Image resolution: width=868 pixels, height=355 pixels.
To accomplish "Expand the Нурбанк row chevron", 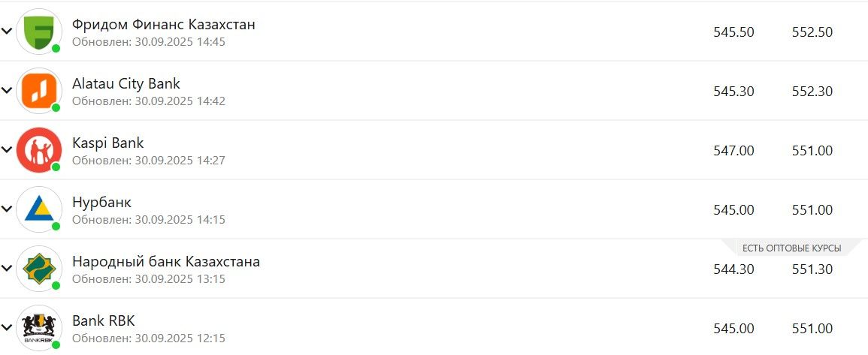I will click(7, 209).
